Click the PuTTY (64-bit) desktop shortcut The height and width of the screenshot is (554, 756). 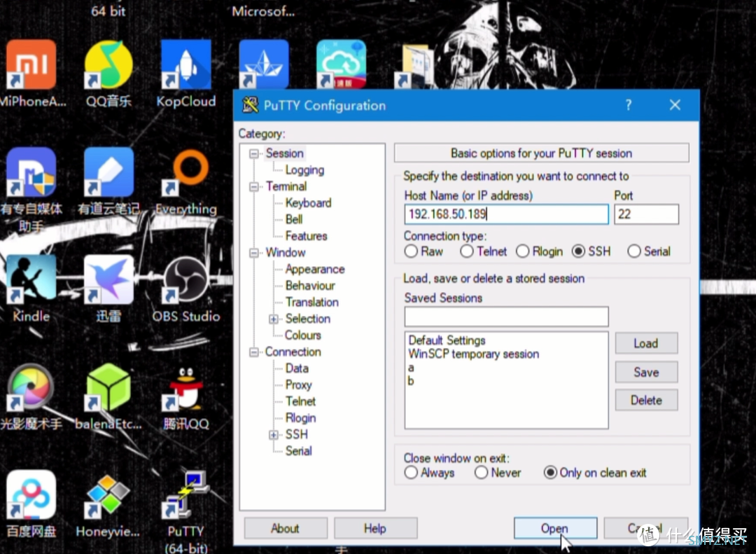point(186,494)
